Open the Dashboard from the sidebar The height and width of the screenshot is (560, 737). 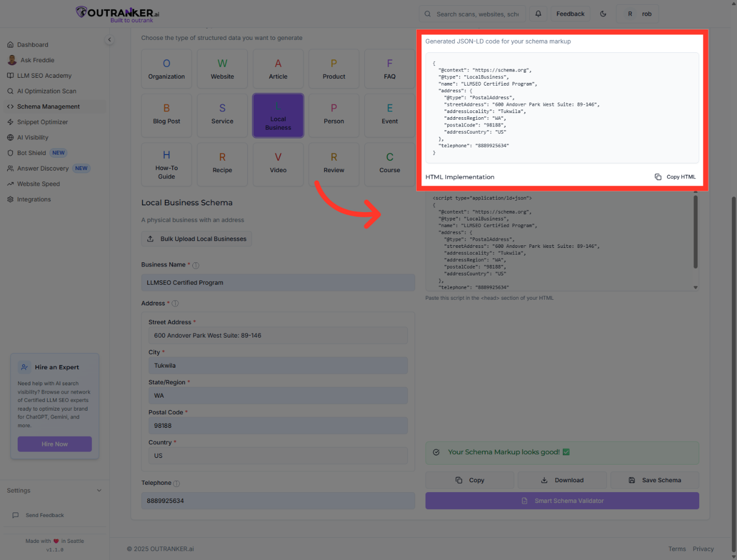pos(33,45)
